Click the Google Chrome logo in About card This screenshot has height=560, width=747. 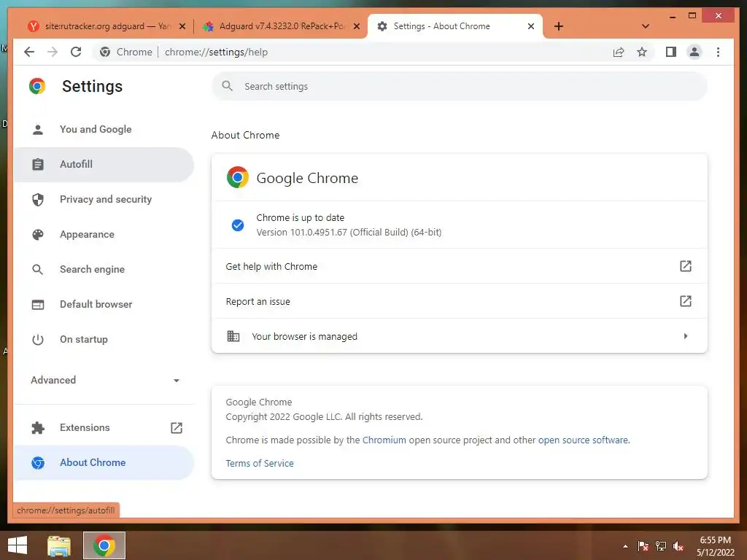click(238, 177)
